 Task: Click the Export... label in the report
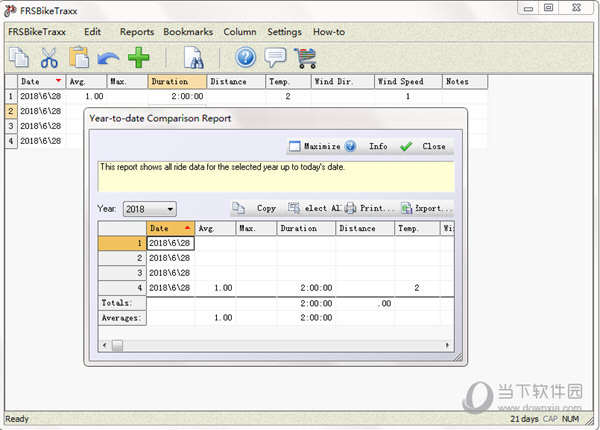tap(434, 208)
